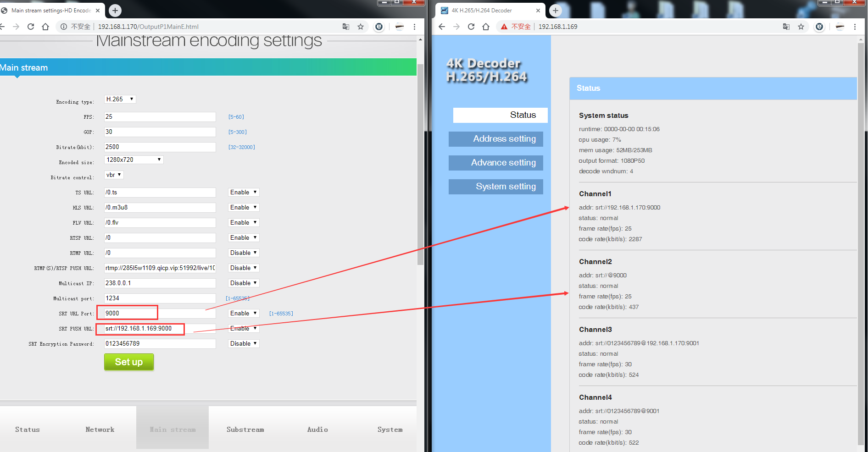This screenshot has width=868, height=452.
Task: Open SRT URL Port Enable dropdown
Action: point(244,313)
